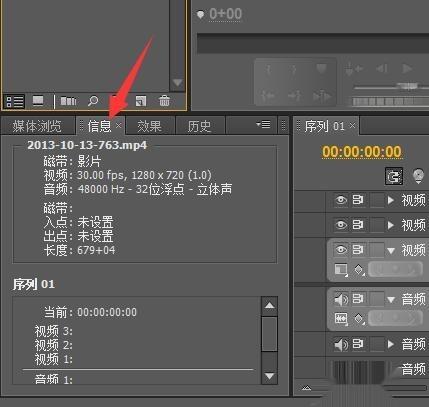
Task: Open Set Display Style waveform on audio track
Action: pos(341,319)
